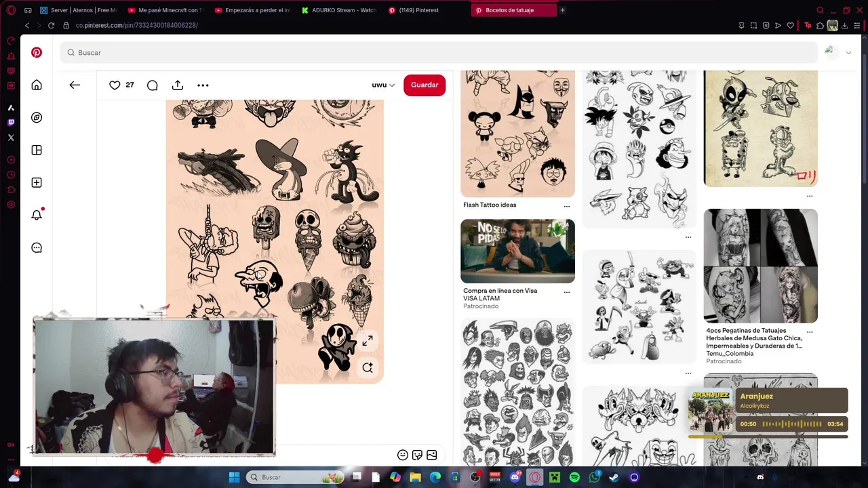Open Twitch in Opera sidebar
868x488 pixels.
pos(11,123)
